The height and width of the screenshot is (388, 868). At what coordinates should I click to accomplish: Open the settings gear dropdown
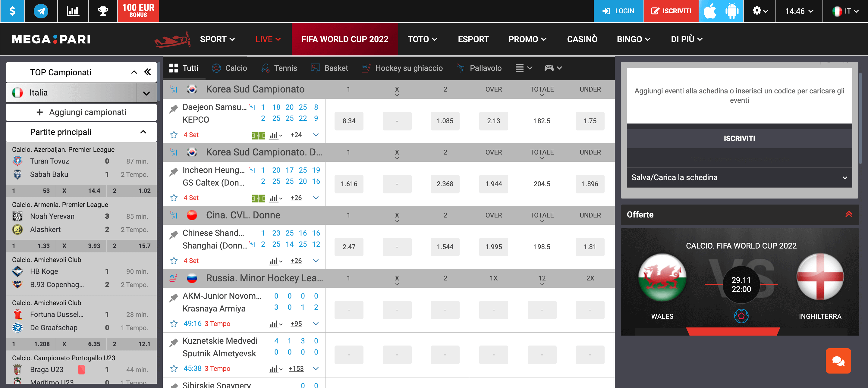coord(759,11)
